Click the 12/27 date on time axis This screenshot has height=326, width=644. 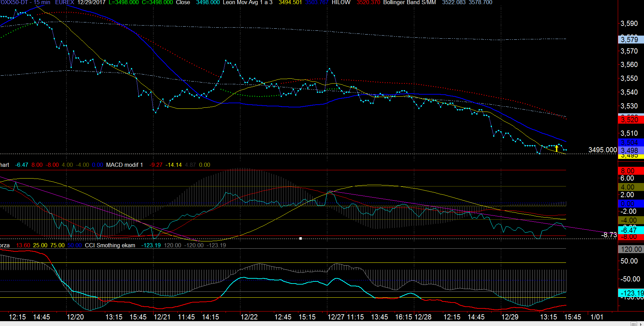[x=336, y=317]
